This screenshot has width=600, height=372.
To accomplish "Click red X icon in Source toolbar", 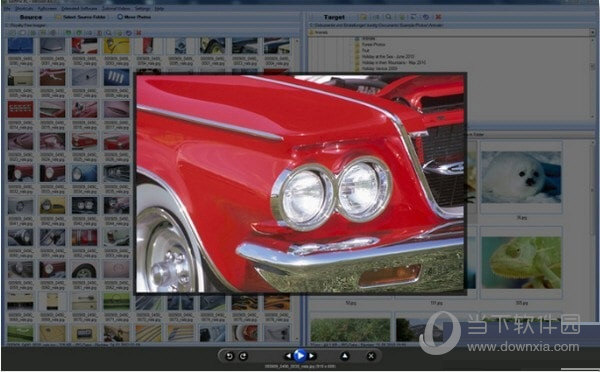I will click(139, 33).
